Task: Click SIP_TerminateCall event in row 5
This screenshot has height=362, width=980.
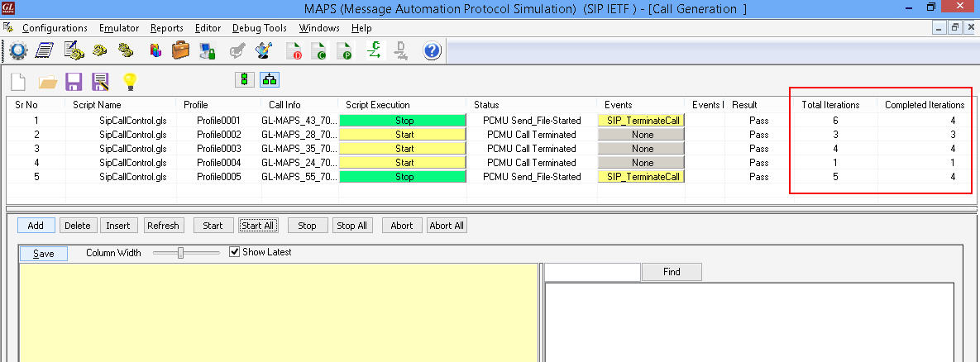Action: 643,177
